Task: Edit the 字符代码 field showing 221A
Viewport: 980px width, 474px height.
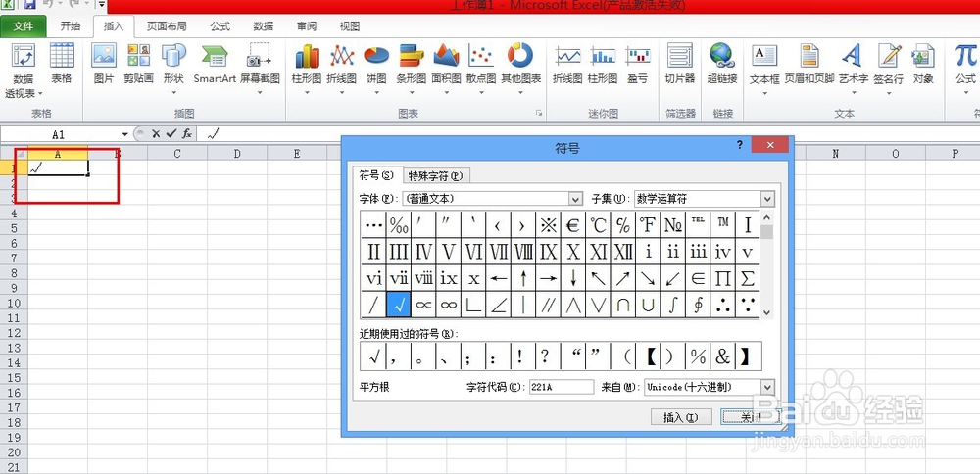Action: coord(562,387)
